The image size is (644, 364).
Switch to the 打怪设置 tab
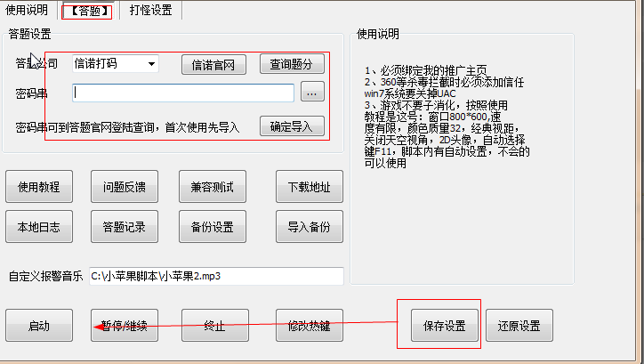(150, 10)
